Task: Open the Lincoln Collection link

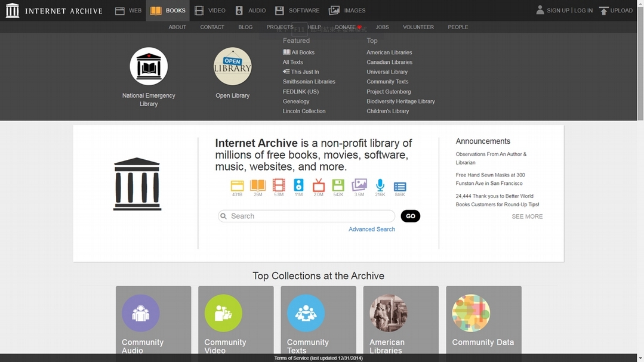Action: click(304, 111)
